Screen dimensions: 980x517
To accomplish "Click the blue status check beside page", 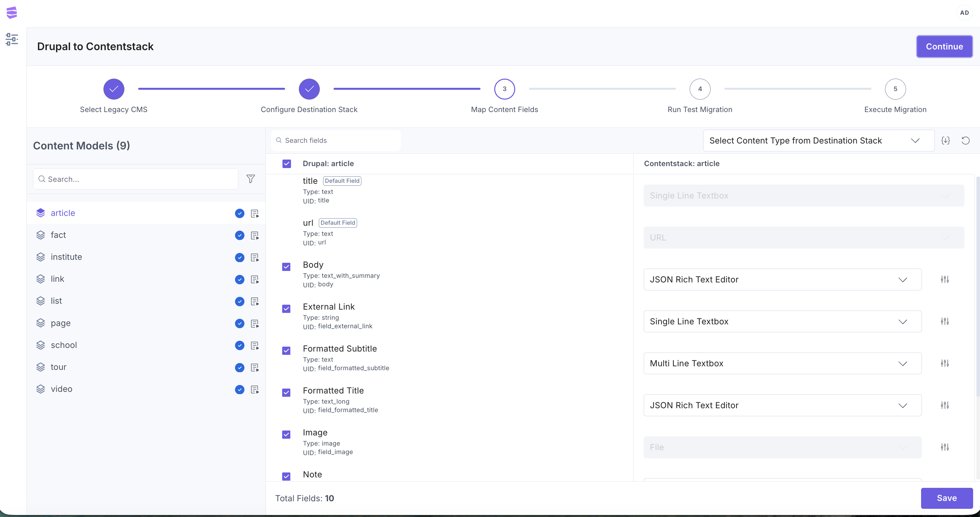I will (x=240, y=323).
